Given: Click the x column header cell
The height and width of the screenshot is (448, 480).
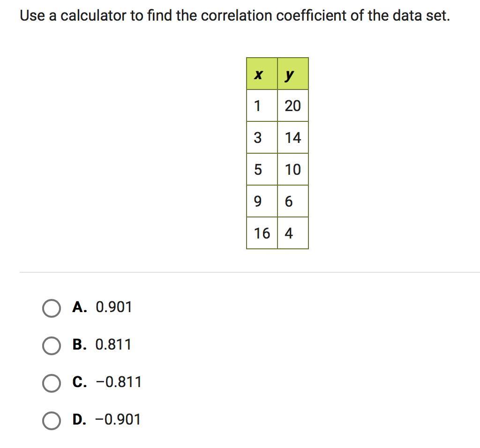Looking at the screenshot, I should [x=262, y=74].
